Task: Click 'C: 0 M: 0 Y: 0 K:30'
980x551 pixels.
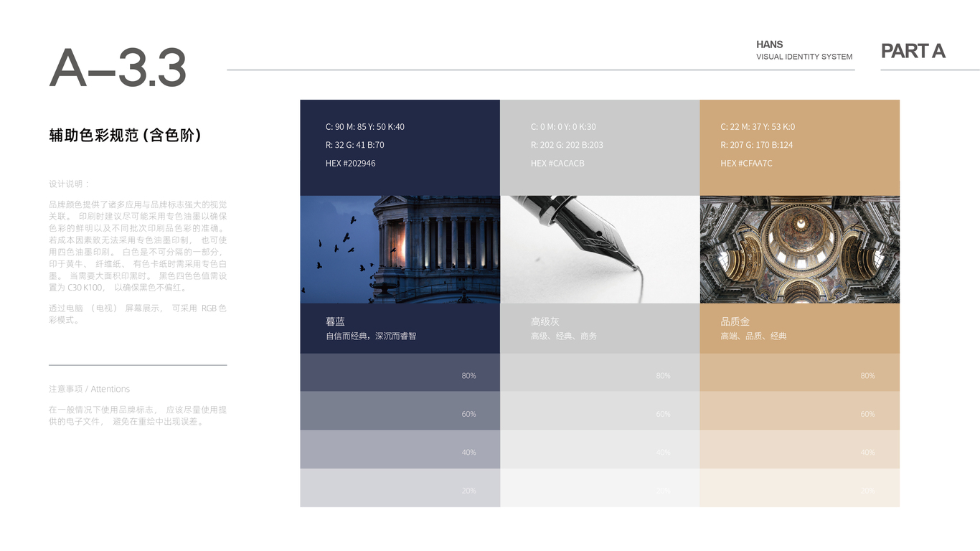Action: 563,127
